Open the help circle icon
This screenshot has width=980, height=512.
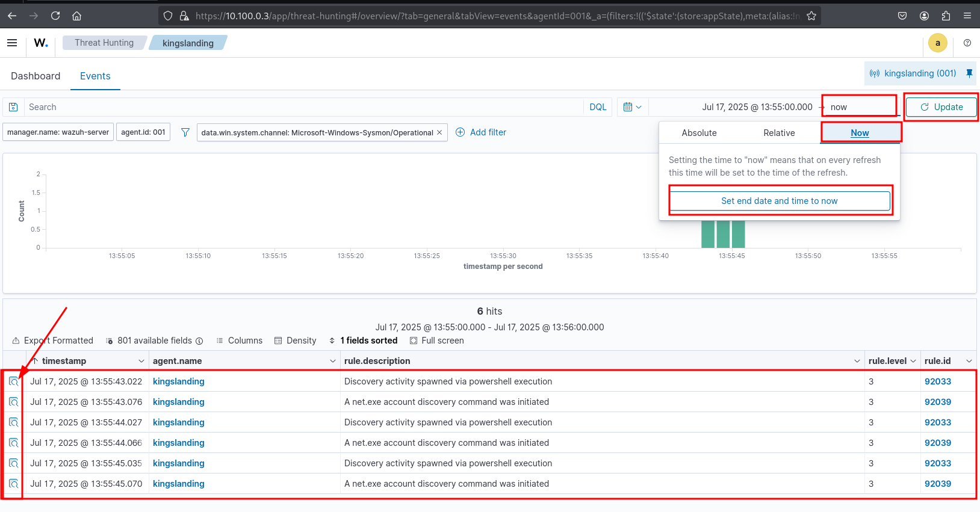pyautogui.click(x=967, y=43)
